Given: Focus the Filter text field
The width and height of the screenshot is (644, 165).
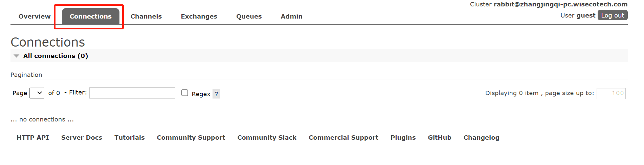Looking at the screenshot, I should point(132,93).
